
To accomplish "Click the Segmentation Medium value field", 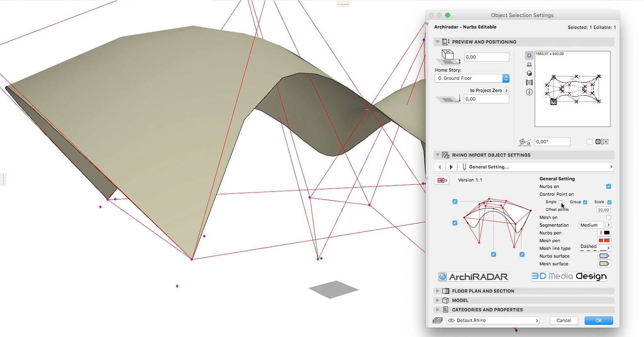I will coord(591,225).
